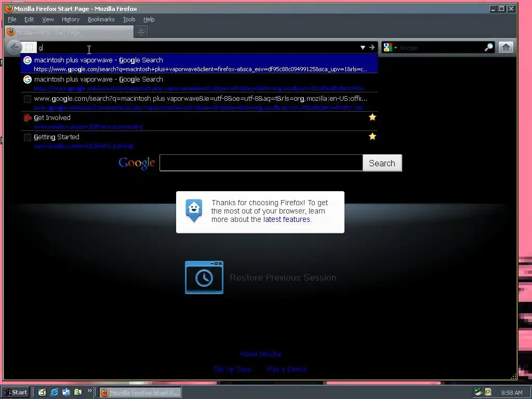Click the taskbar clock showing 8:58 AM

click(x=512, y=393)
